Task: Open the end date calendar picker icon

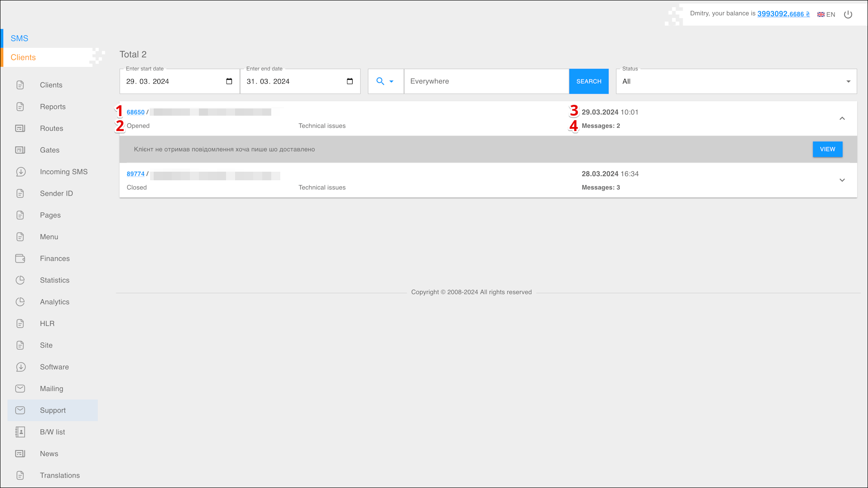Action: click(349, 81)
